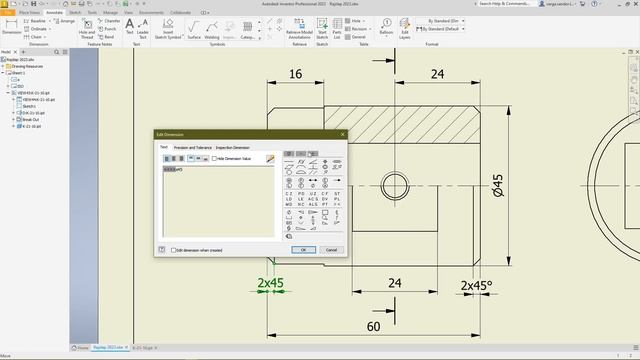
Task: Click the Home icon in quick access toolbar
Action: pos(65,4)
